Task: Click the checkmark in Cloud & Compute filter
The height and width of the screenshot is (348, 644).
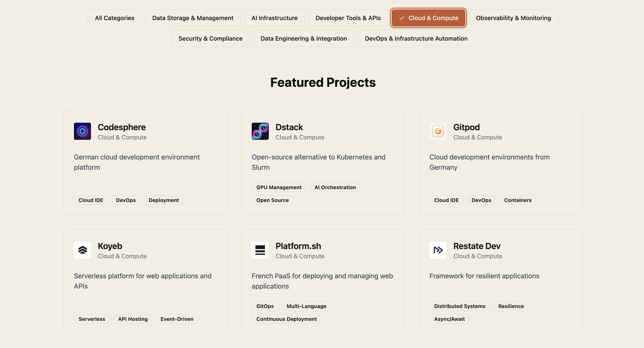Action: click(401, 18)
